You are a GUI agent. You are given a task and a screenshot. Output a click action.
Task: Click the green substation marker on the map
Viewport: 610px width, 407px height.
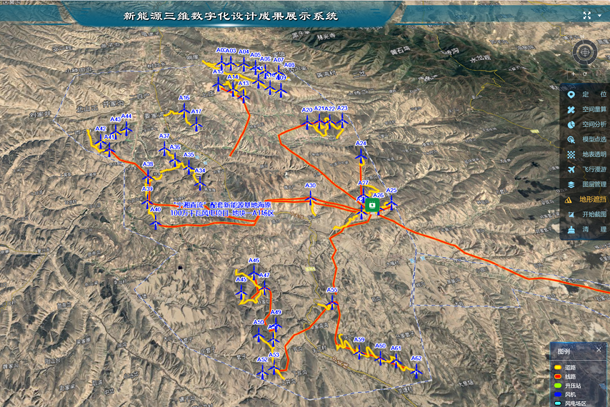coord(372,205)
